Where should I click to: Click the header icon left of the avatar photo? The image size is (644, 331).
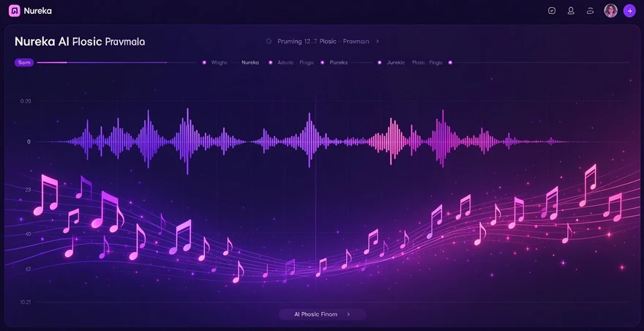(x=590, y=11)
